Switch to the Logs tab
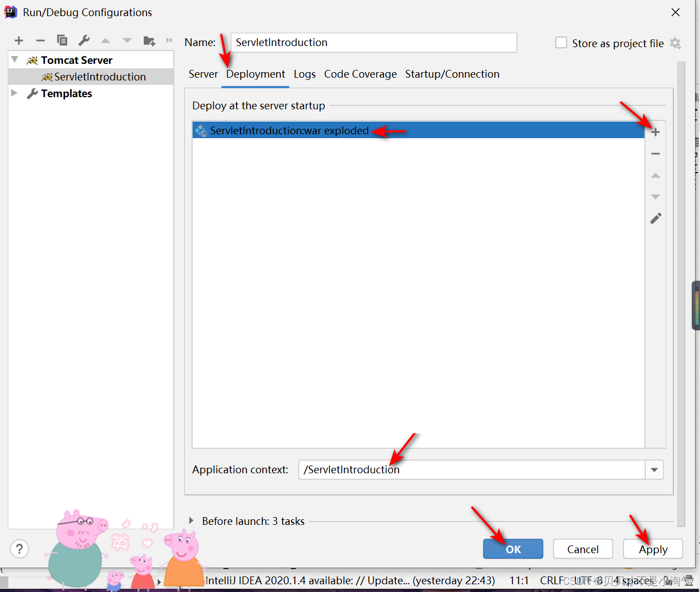 (305, 74)
